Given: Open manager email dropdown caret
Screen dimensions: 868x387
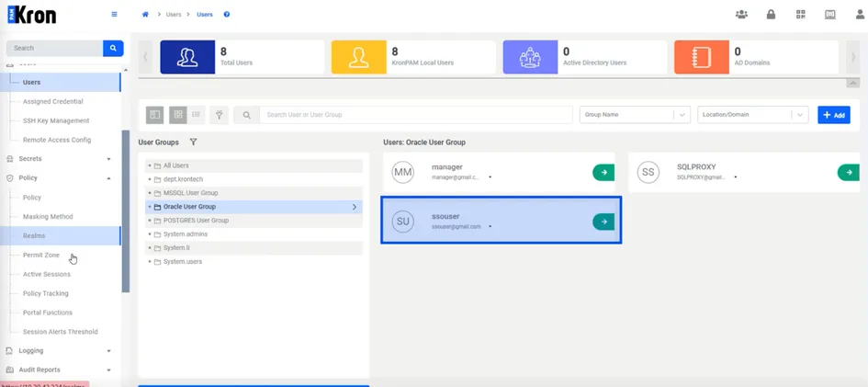Looking at the screenshot, I should pyautogui.click(x=490, y=177).
